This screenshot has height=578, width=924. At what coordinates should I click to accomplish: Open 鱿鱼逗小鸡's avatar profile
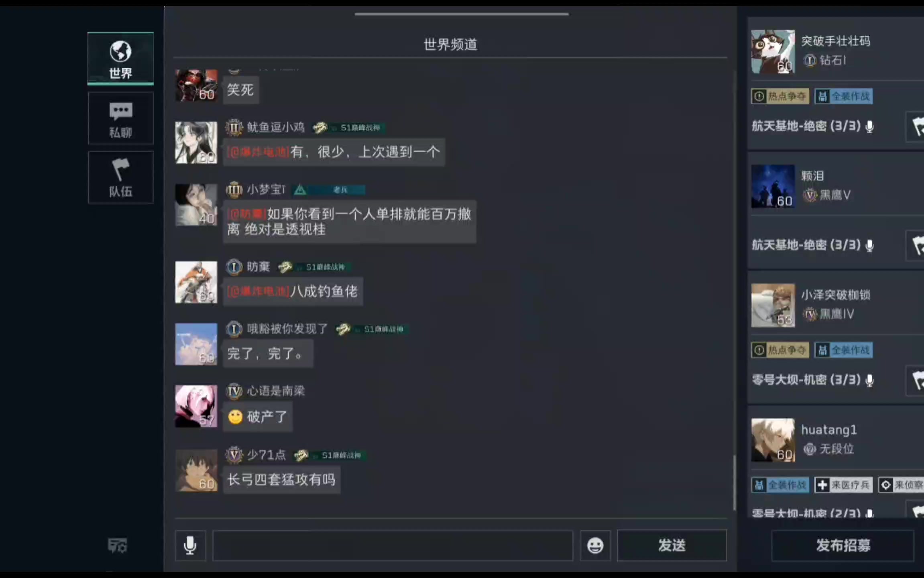[x=196, y=142]
